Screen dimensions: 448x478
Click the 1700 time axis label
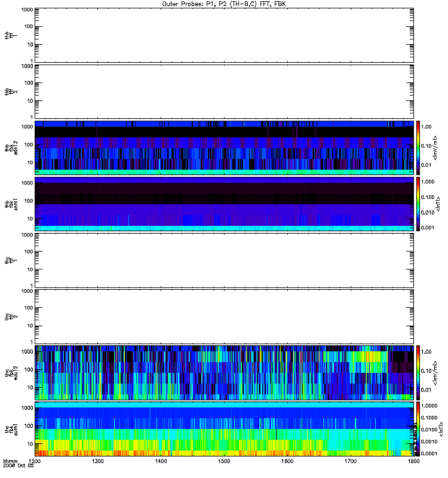coord(351,461)
